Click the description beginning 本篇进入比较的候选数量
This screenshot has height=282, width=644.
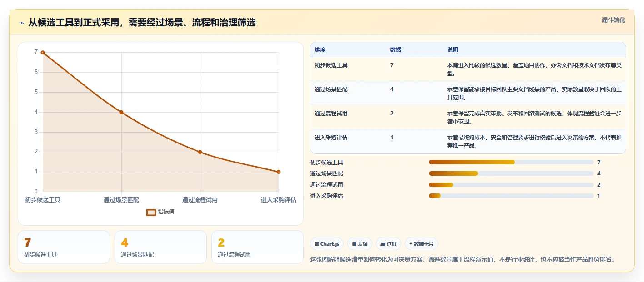534,69
